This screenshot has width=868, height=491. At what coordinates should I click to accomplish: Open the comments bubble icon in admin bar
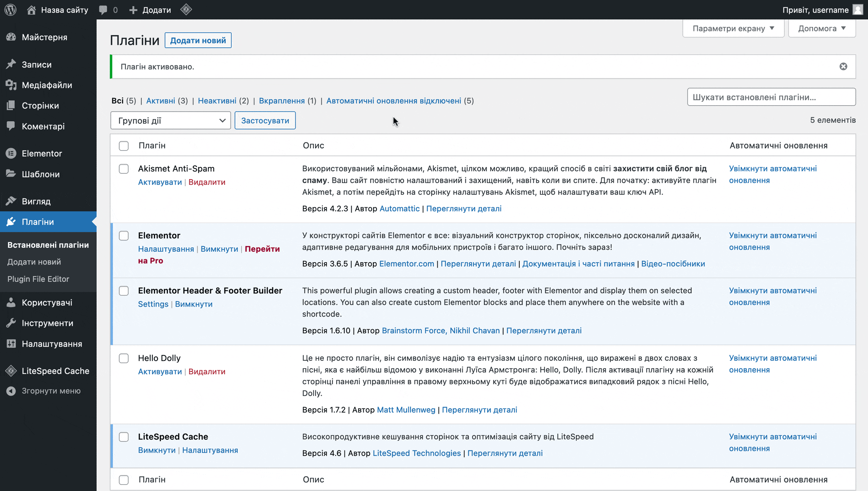coord(103,10)
